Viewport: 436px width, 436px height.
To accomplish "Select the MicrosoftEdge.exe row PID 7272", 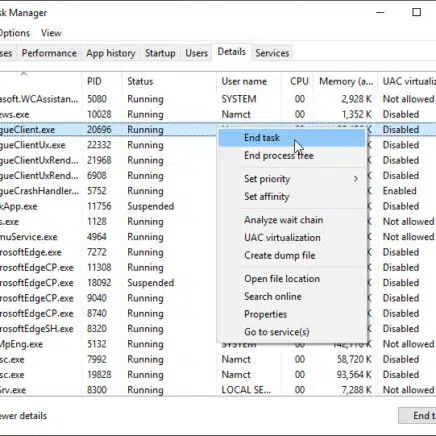I will pyautogui.click(x=218, y=252).
